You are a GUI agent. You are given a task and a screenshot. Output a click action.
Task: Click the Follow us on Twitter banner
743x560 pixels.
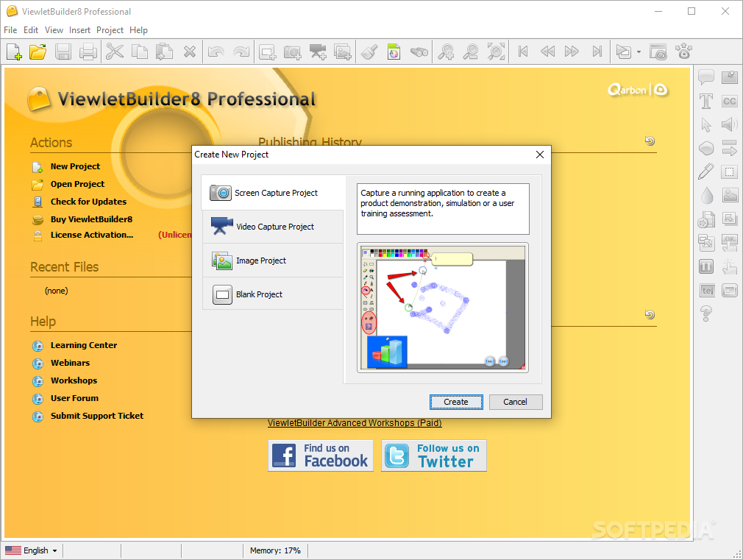(x=434, y=456)
